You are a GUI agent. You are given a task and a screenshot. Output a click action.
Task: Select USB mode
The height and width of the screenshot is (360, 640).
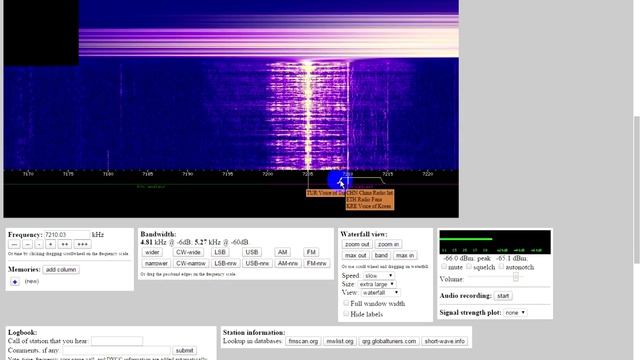(251, 252)
